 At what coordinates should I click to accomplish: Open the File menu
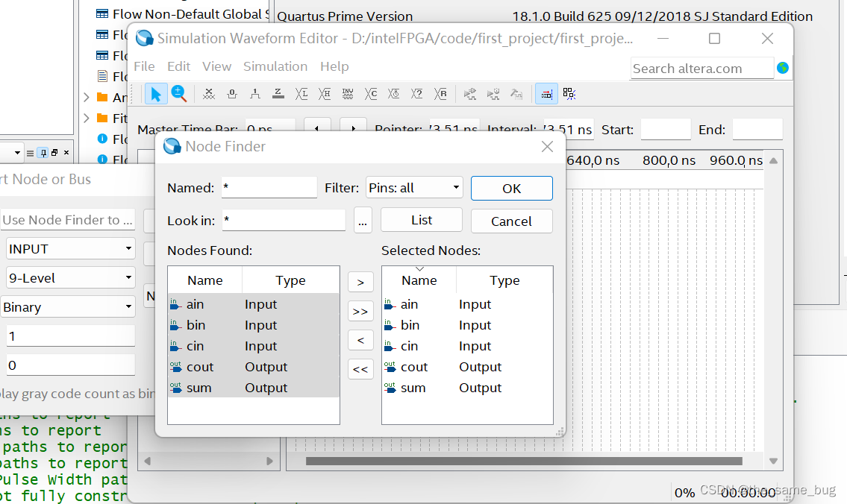(144, 66)
